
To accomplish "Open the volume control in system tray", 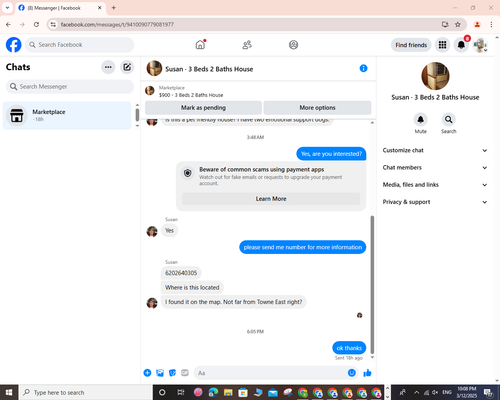I will point(435,392).
